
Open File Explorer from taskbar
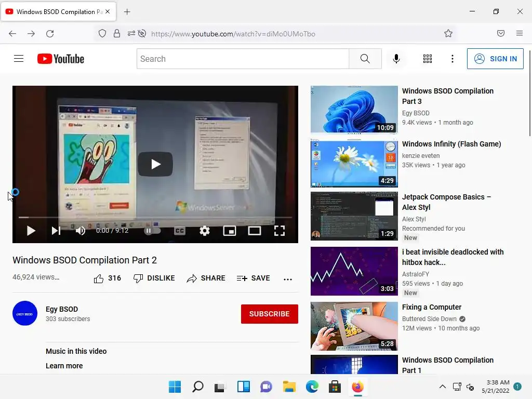pos(289,387)
